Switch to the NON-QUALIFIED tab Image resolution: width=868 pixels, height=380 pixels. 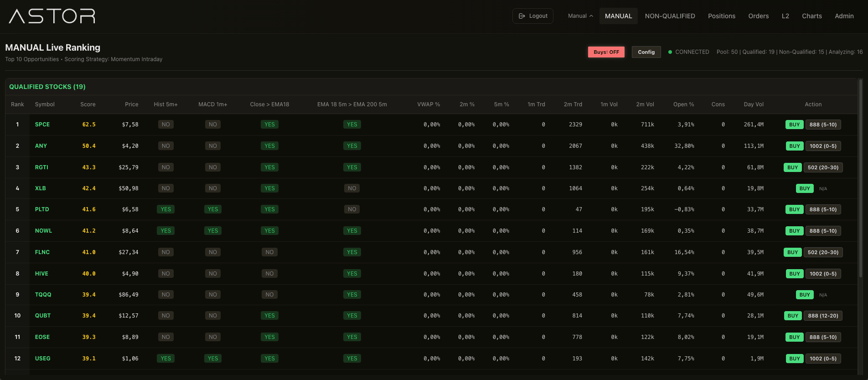670,16
